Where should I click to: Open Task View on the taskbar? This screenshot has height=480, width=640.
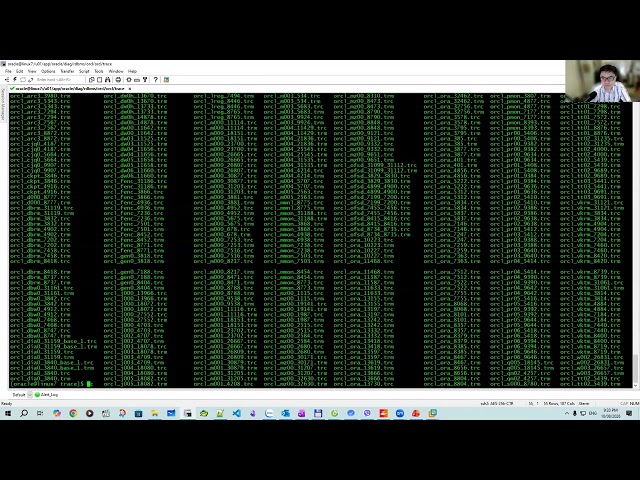point(40,413)
